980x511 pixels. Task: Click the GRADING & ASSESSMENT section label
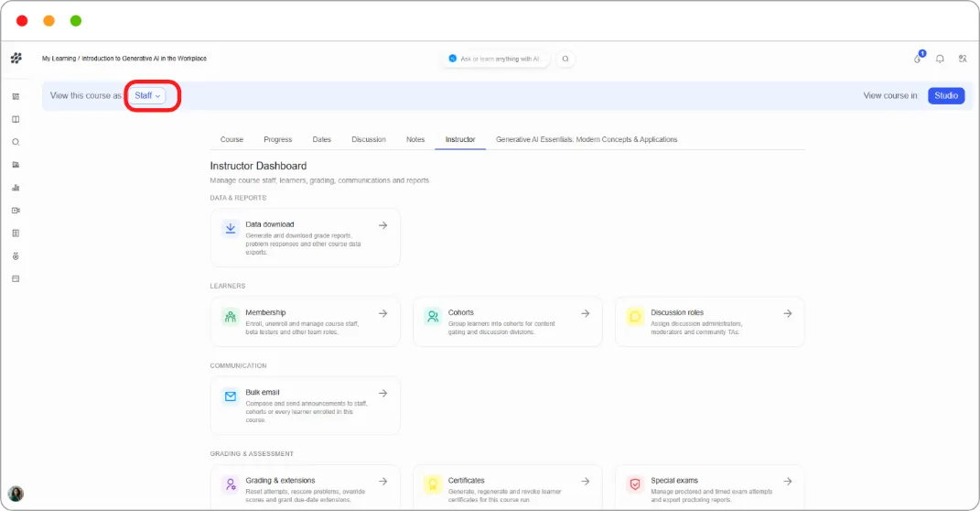click(252, 454)
